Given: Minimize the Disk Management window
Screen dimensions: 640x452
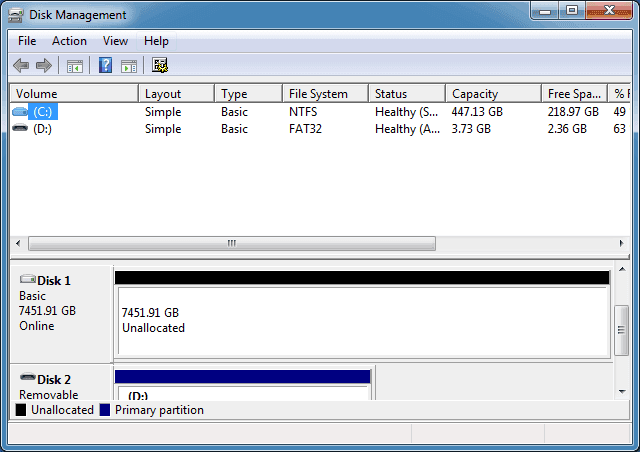Looking at the screenshot, I should [545, 11].
